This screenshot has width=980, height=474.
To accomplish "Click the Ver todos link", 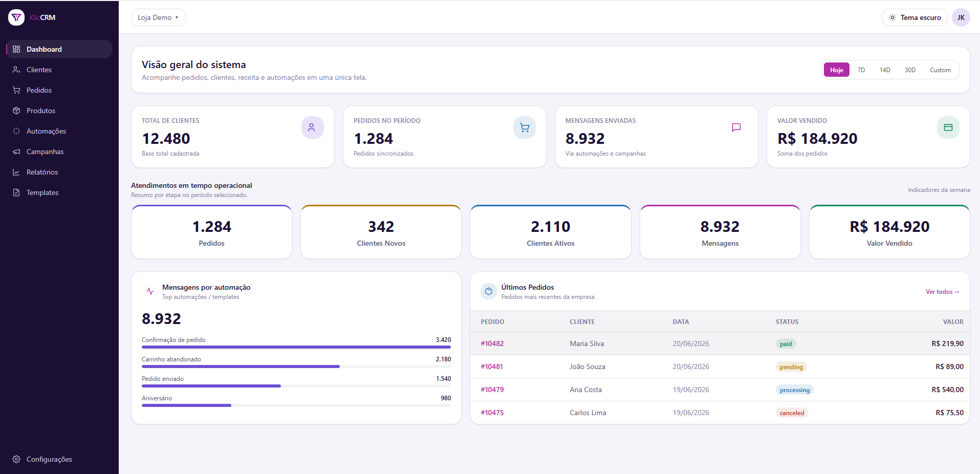I will [942, 292].
